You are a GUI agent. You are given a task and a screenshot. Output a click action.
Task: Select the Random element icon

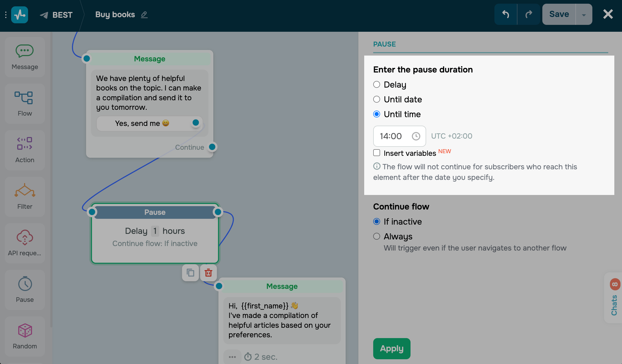[x=25, y=331]
